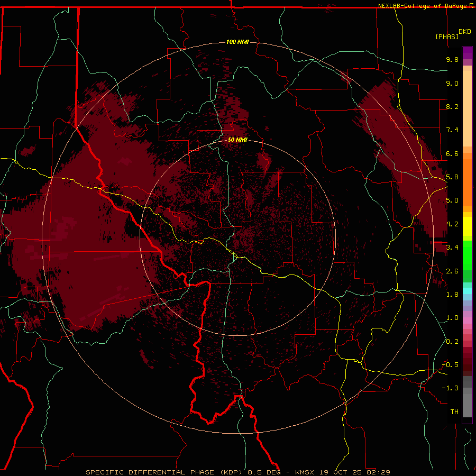The height and width of the screenshot is (476, 476).
Task: Click the orange segment of the color bar
Action: click(x=467, y=182)
